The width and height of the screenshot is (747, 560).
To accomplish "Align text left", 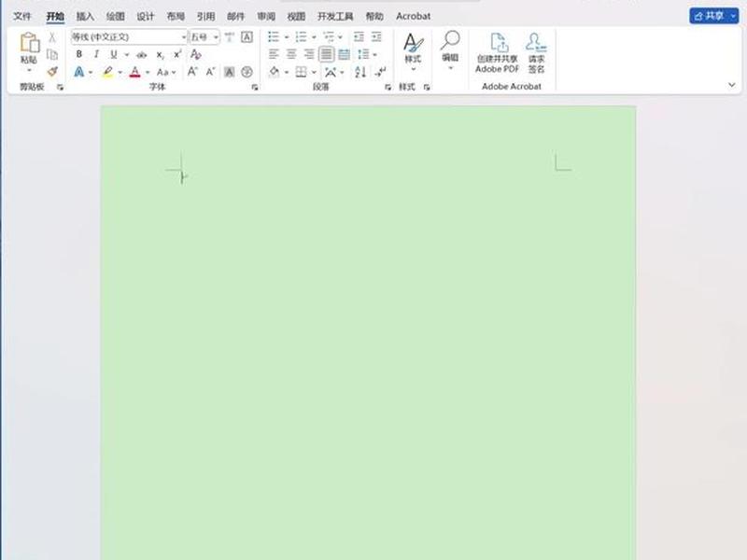I will (x=274, y=54).
